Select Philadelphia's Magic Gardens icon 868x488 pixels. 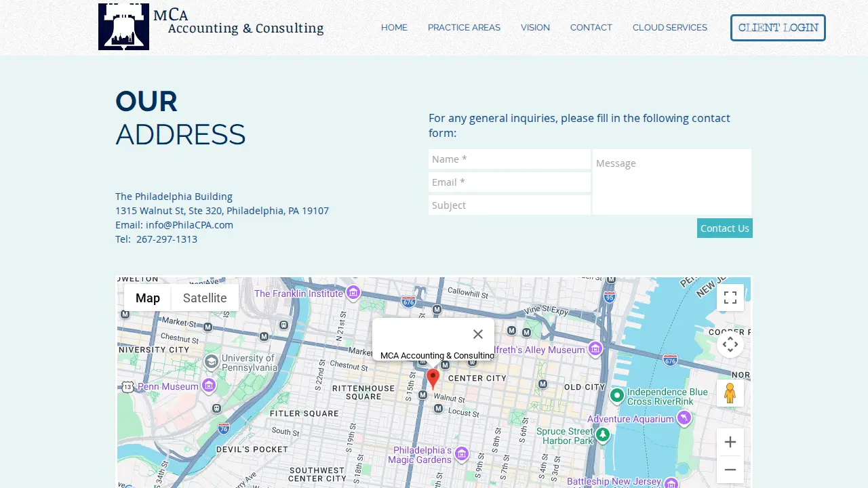pos(462,453)
